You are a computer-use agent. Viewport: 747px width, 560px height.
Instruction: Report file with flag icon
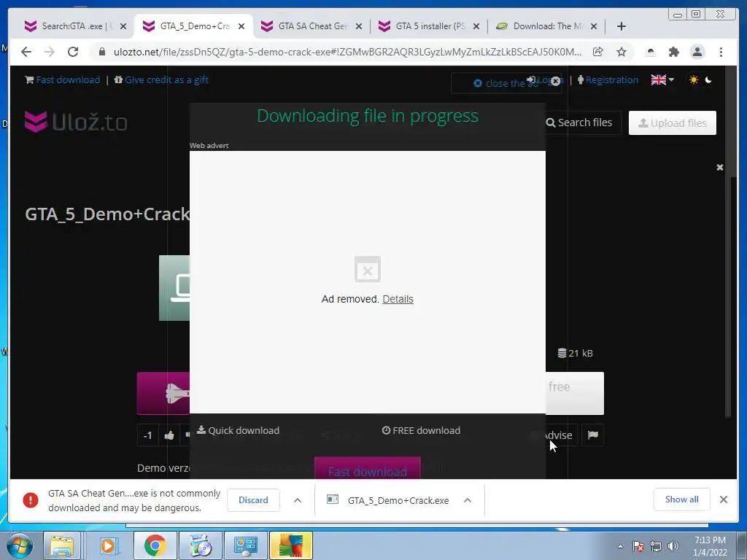[592, 435]
